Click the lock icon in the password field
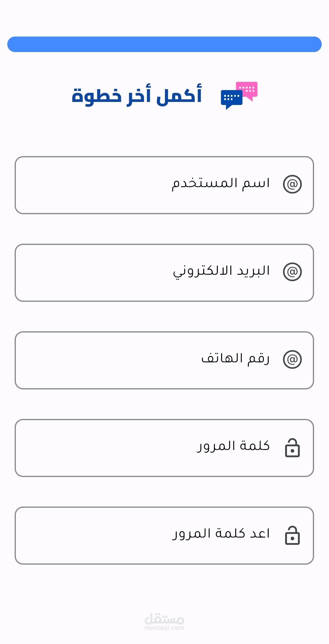Screen dimensions: 329x644 click(x=292, y=448)
